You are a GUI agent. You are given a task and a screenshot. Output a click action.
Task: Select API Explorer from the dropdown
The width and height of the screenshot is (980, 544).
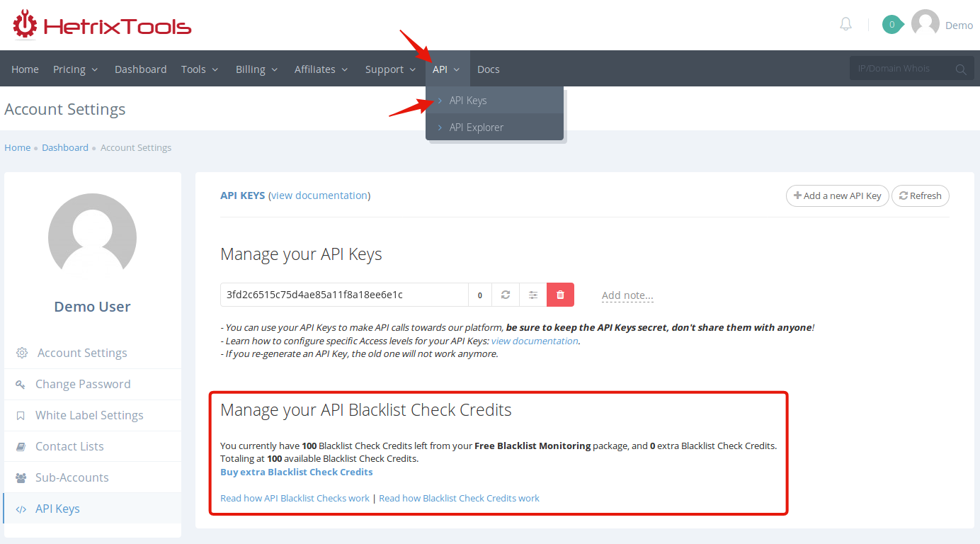pyautogui.click(x=494, y=127)
